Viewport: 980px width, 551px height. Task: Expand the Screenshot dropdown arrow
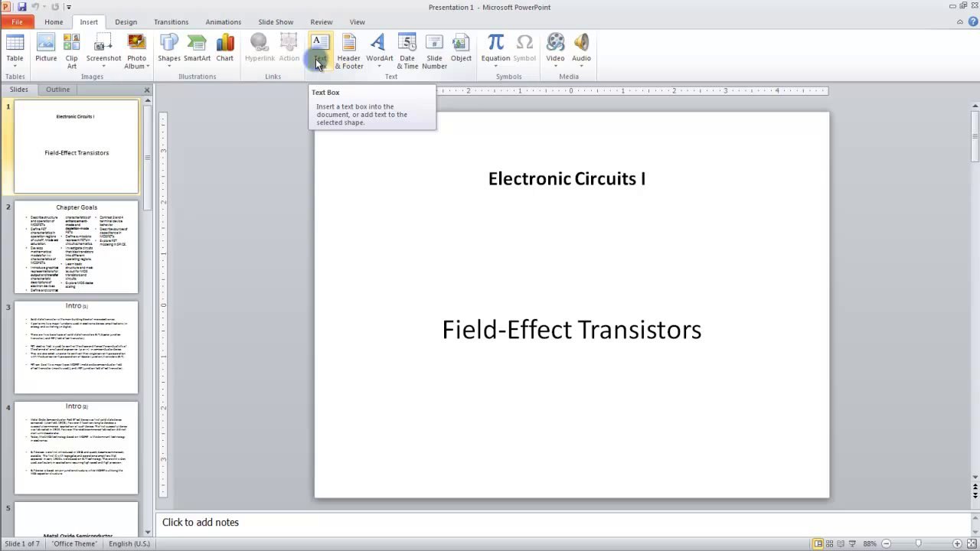point(103,66)
